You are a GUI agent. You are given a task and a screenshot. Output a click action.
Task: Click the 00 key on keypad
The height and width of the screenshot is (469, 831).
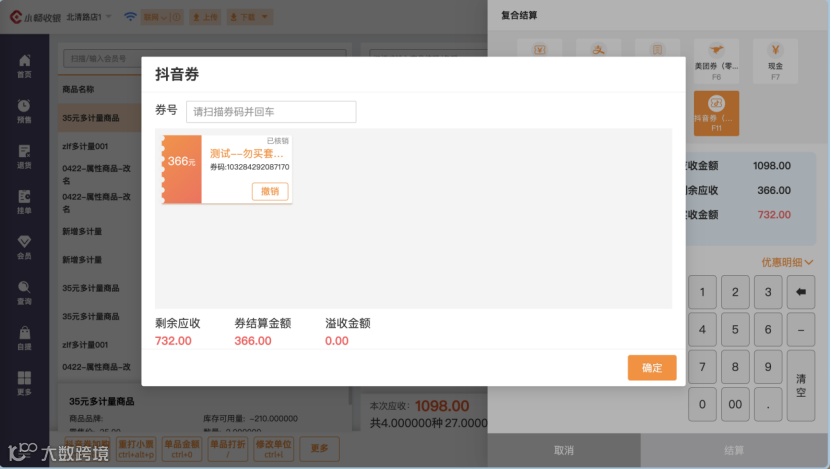735,404
